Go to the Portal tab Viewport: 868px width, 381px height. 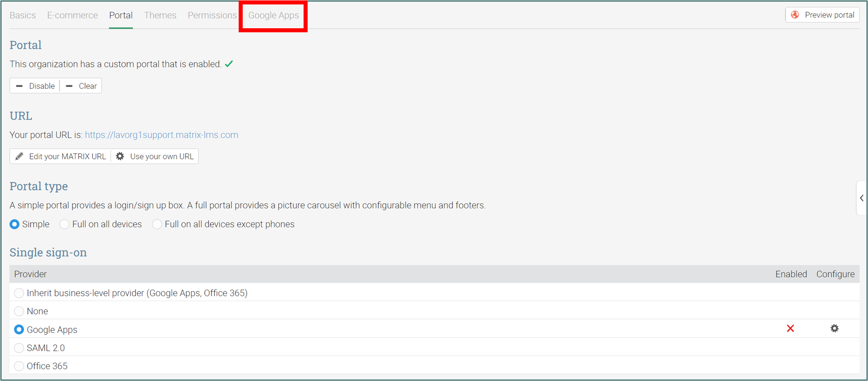point(121,15)
